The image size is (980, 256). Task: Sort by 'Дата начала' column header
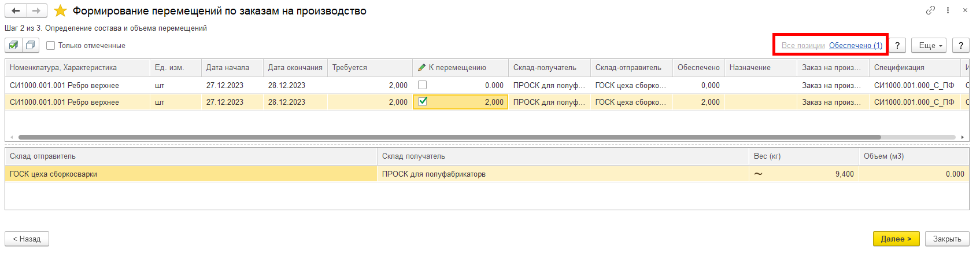tap(228, 68)
